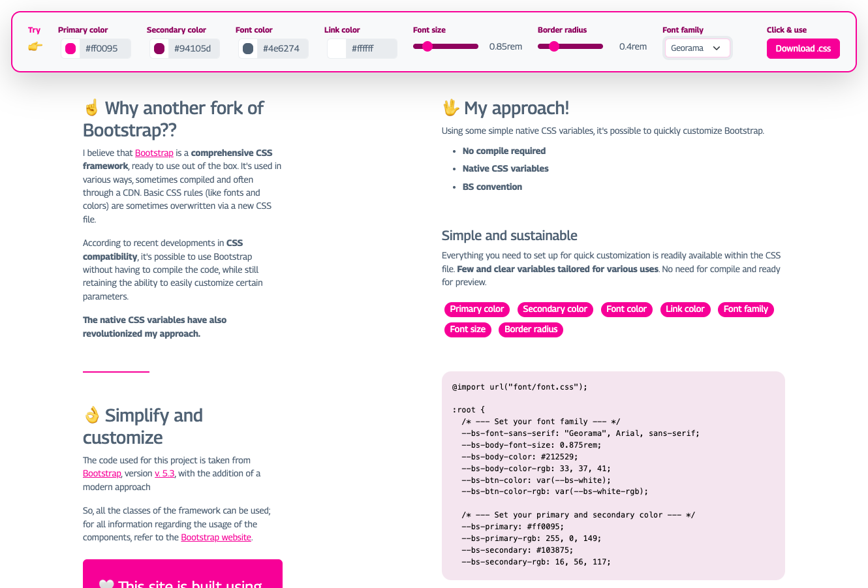The height and width of the screenshot is (588, 868).
Task: Open the Font family dropdown showing Georama
Action: 697,48
